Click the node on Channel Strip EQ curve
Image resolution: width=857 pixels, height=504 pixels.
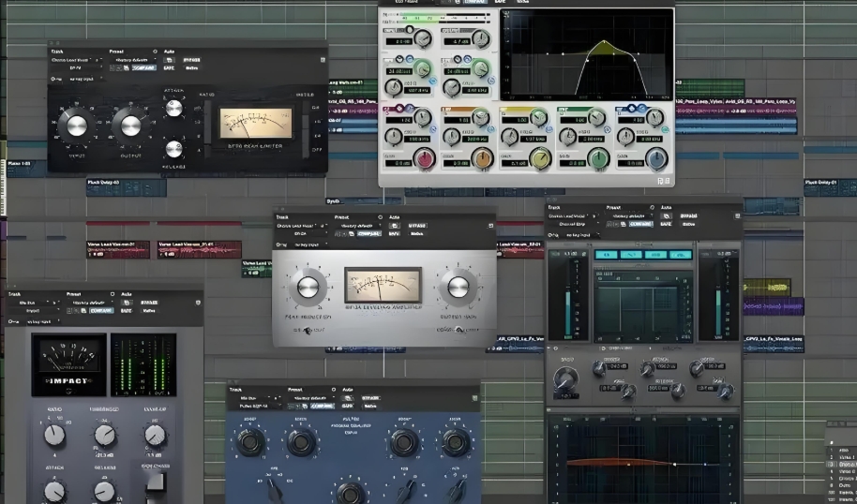pos(674,464)
